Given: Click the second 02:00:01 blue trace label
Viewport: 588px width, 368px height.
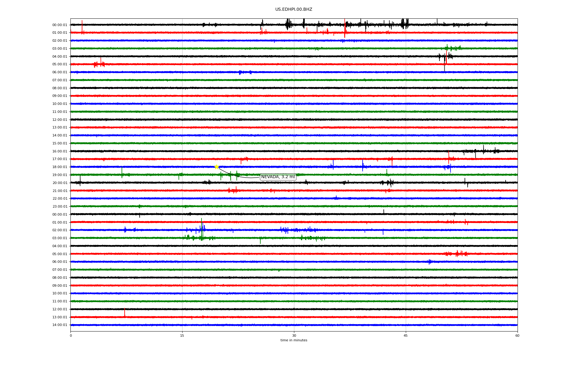Looking at the screenshot, I should [x=60, y=230].
